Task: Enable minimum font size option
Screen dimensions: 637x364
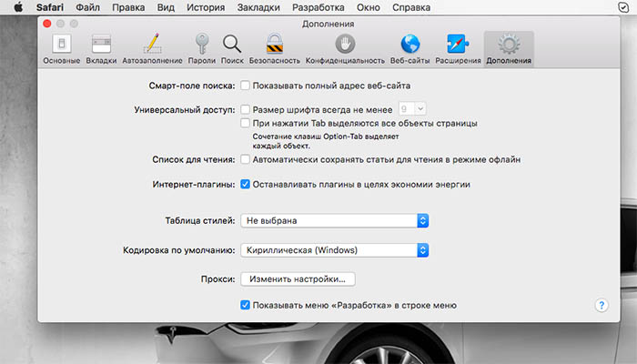Action: tap(245, 109)
